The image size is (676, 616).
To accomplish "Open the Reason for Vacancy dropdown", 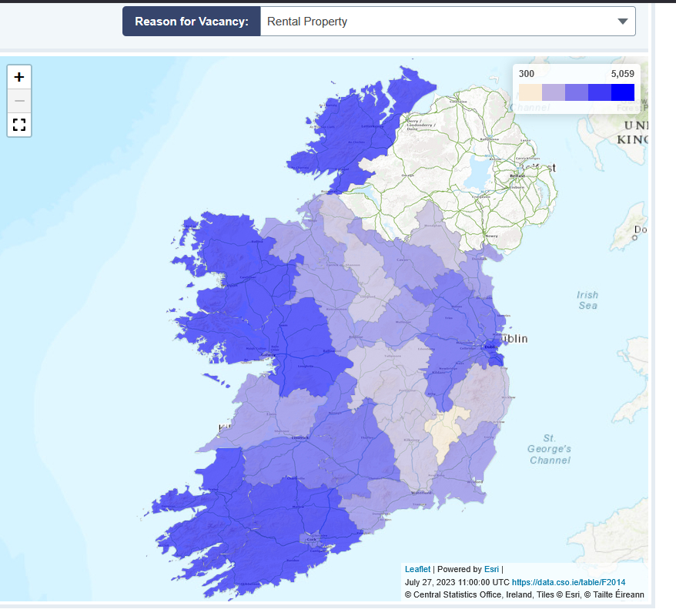I will pos(447,22).
